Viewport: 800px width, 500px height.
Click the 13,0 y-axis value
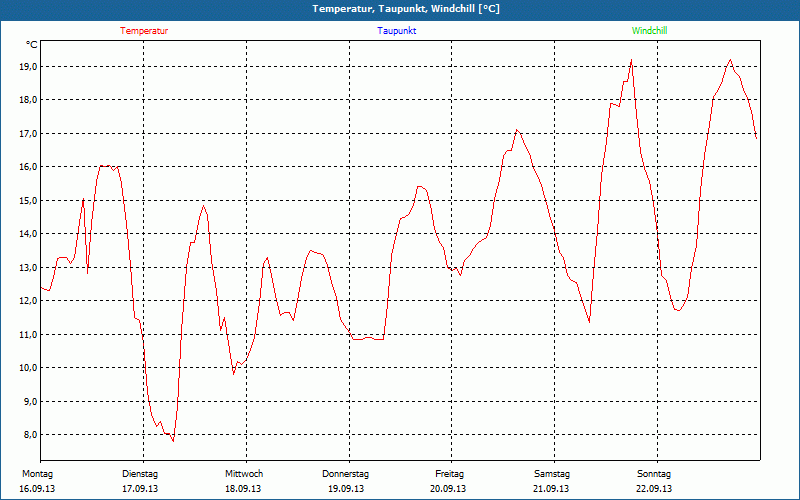pos(29,267)
